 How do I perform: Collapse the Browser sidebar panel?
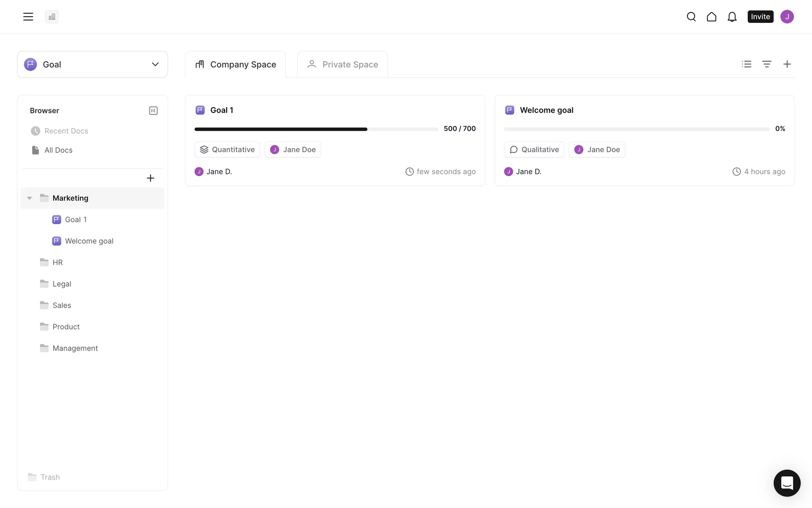click(x=153, y=110)
